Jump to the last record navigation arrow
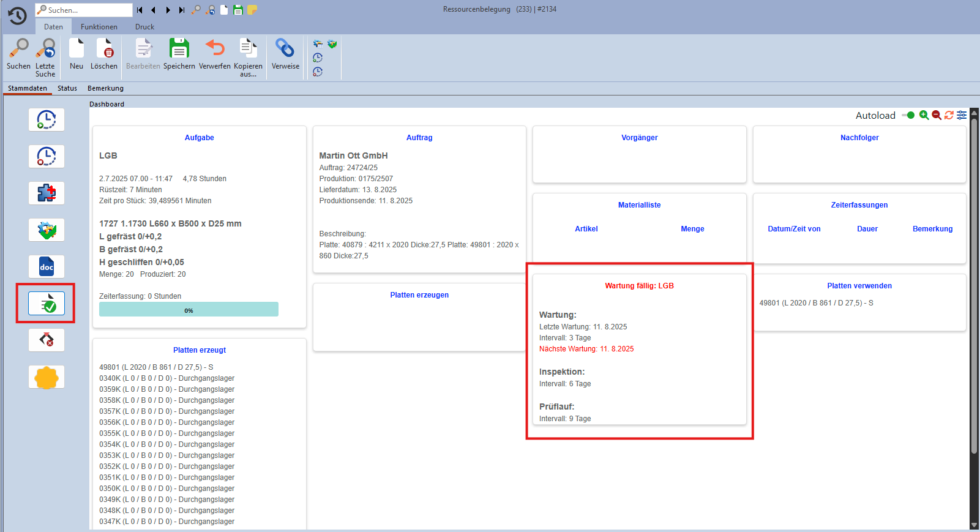The height and width of the screenshot is (532, 980). point(182,10)
